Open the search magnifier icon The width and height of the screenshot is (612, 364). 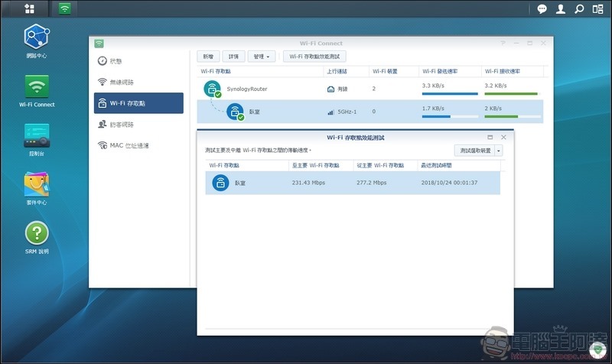pyautogui.click(x=579, y=8)
